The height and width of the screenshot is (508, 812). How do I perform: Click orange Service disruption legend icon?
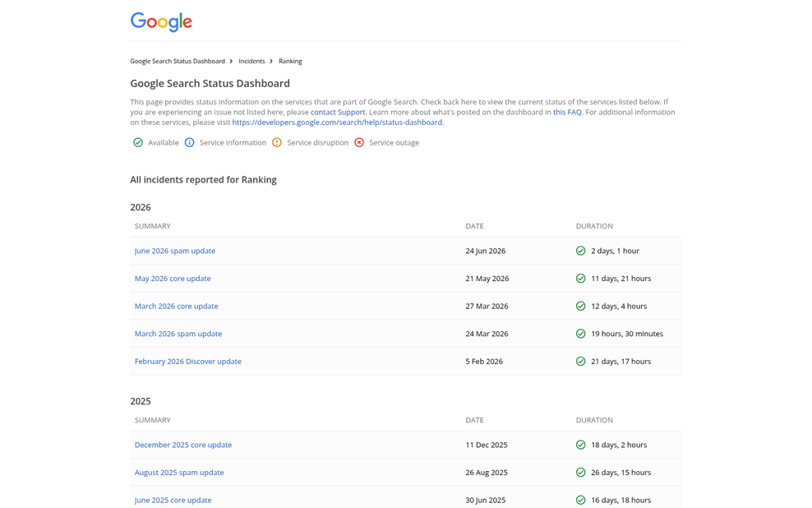click(x=277, y=142)
